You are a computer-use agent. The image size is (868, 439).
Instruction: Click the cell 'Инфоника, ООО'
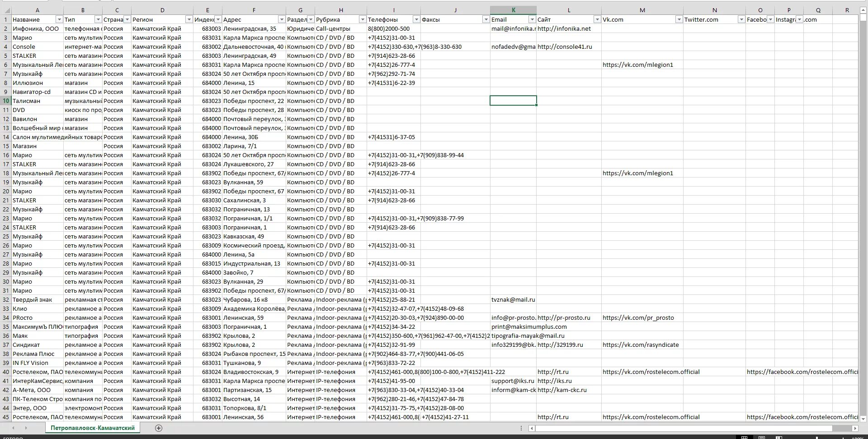tap(38, 28)
